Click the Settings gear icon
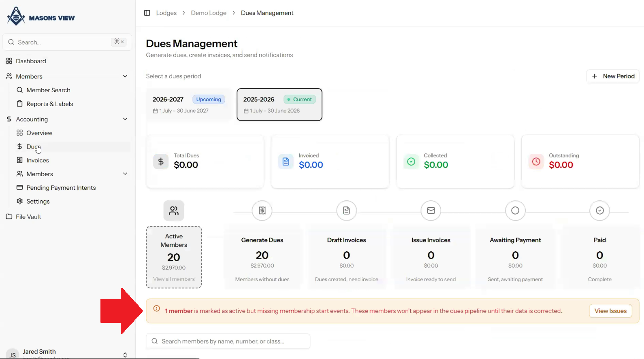Screen dimensions: 644x359 [x=19, y=202]
